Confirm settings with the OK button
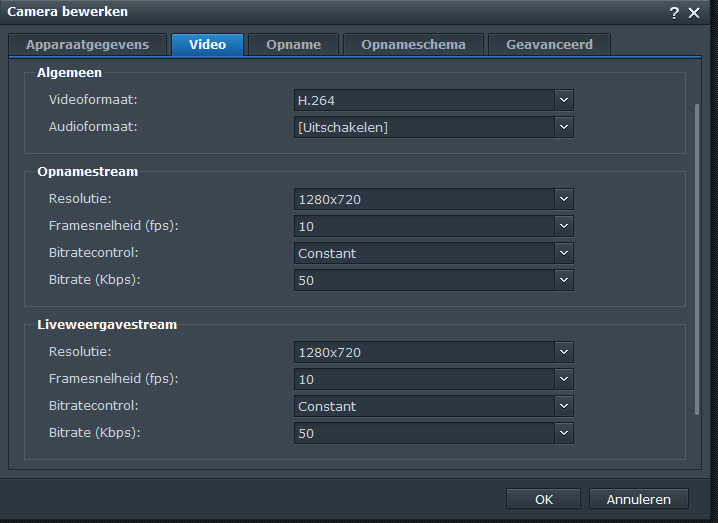This screenshot has height=523, width=718. pyautogui.click(x=543, y=499)
